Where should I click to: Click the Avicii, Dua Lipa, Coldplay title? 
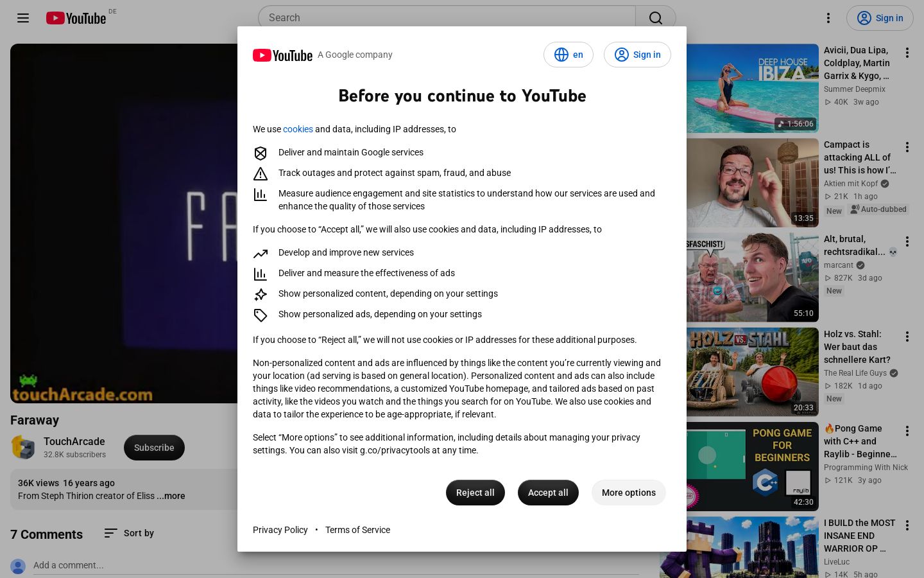point(857,63)
